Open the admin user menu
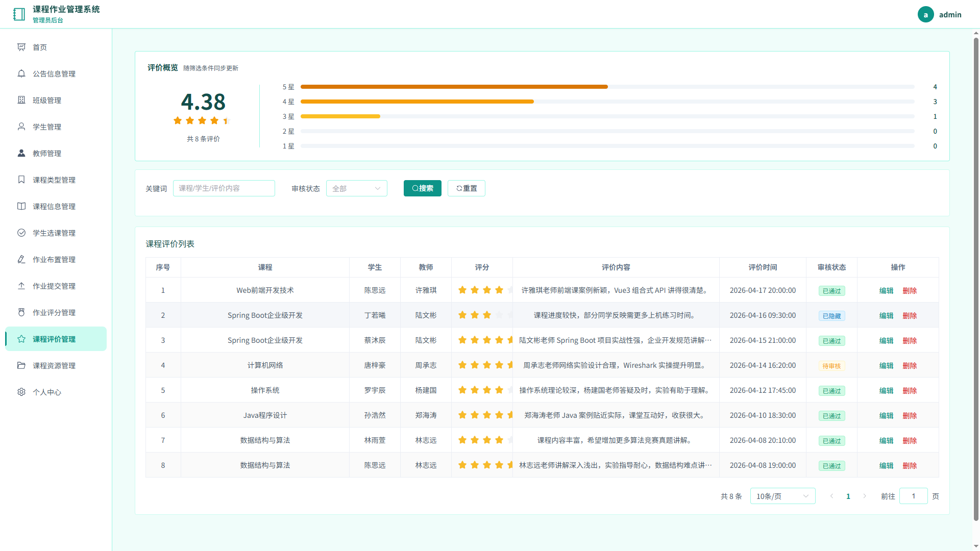Screen dimensions: 980x551 939,14
